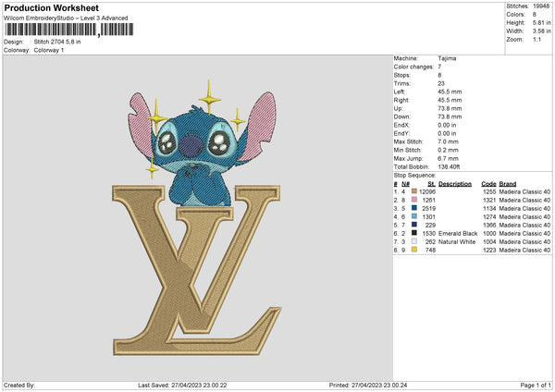
Task: Click the 'Description' column header
Action: coord(455,184)
